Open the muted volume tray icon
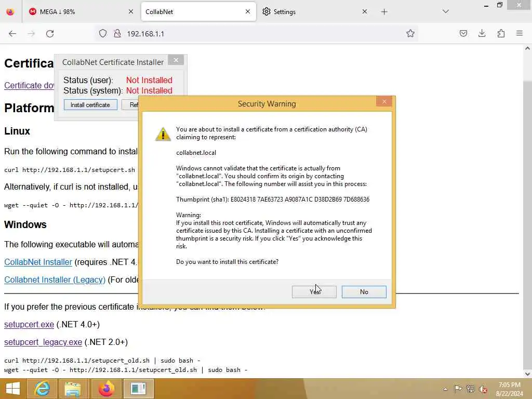Viewport: 532px width, 399px height. tap(483, 389)
